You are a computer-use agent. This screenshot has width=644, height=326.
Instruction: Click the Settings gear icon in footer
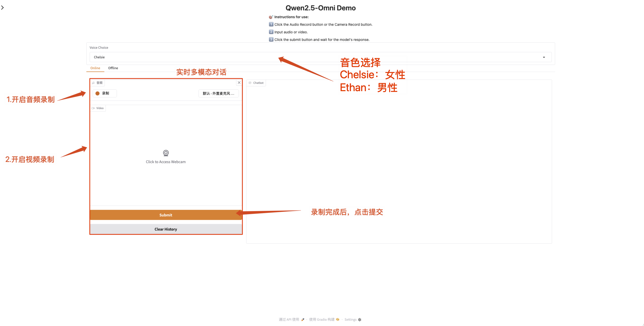360,320
